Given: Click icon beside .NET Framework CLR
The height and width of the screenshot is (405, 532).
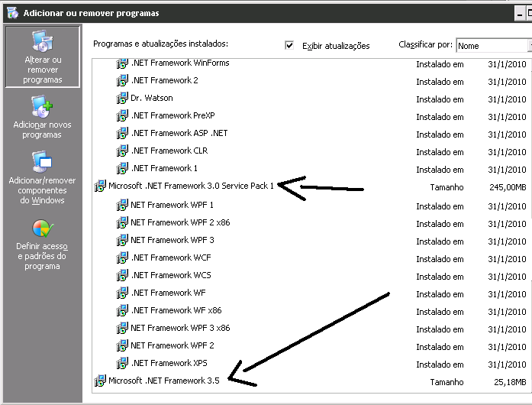Looking at the screenshot, I should 122,151.
